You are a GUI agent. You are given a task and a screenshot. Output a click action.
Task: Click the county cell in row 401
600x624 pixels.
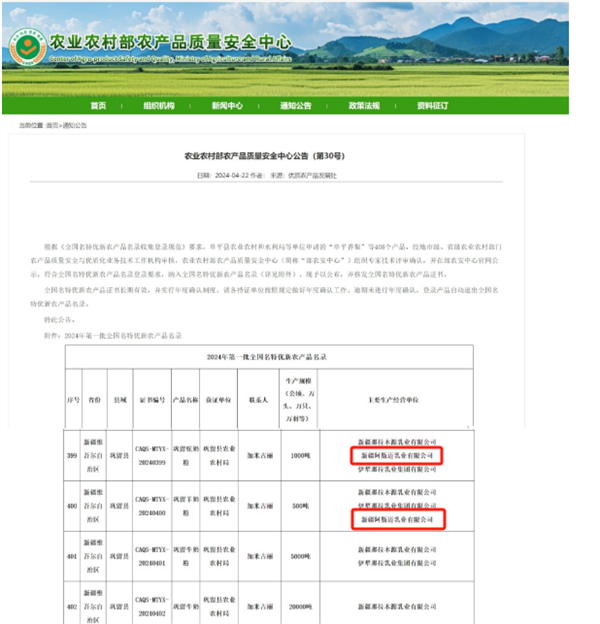[x=119, y=556]
